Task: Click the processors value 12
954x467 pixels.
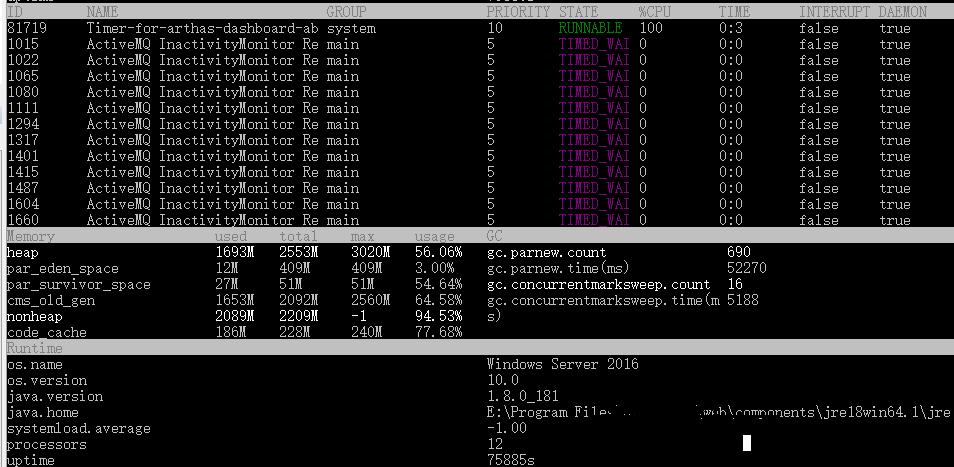Action: tap(495, 445)
